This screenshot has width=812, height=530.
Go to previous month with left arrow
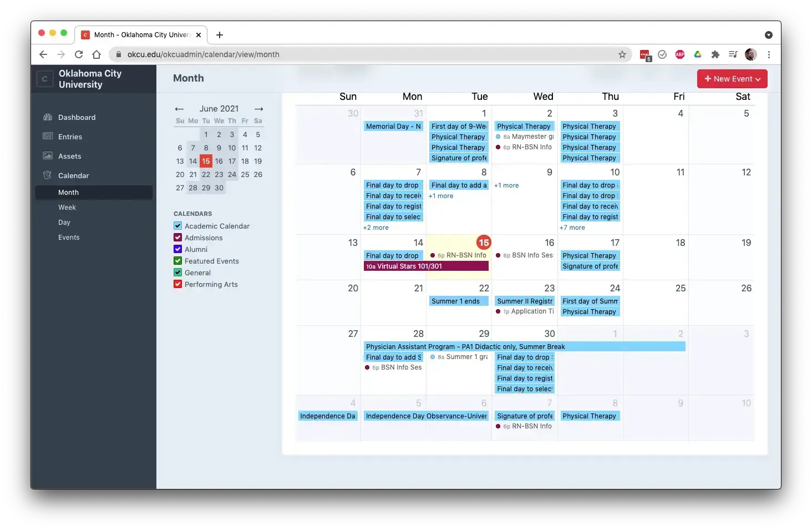(x=179, y=109)
